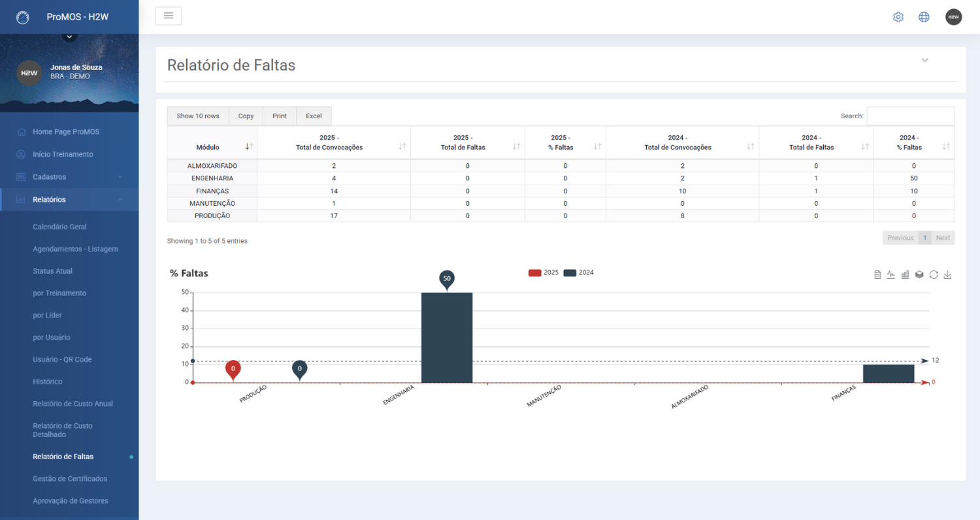Download the chart as image
This screenshot has height=520, width=980.
click(947, 274)
